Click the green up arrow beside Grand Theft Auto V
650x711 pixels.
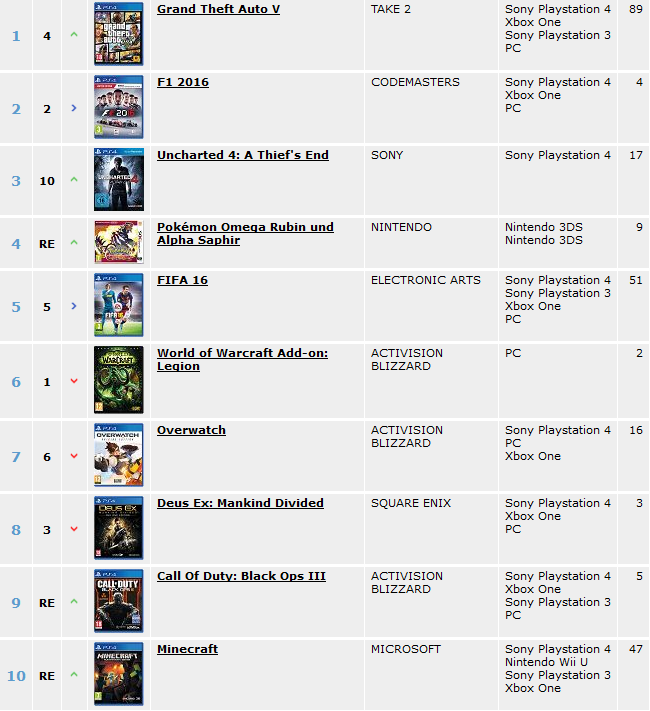click(x=74, y=34)
